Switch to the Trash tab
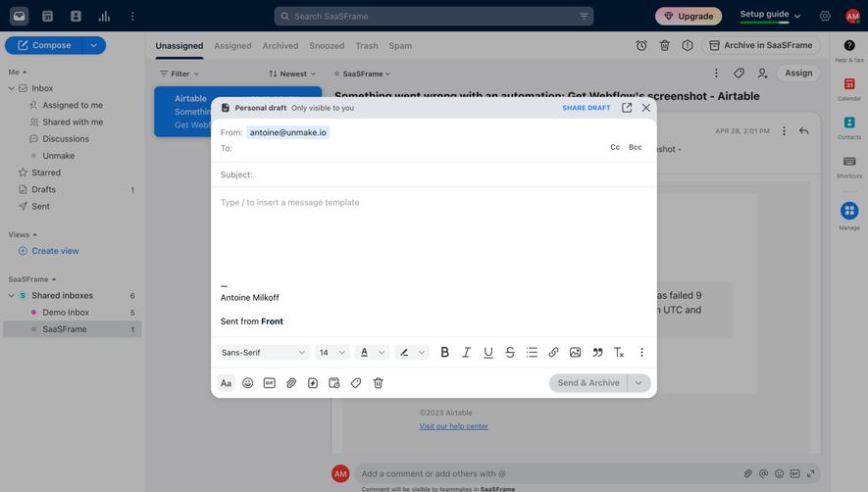The width and height of the screenshot is (868, 492). pos(367,46)
